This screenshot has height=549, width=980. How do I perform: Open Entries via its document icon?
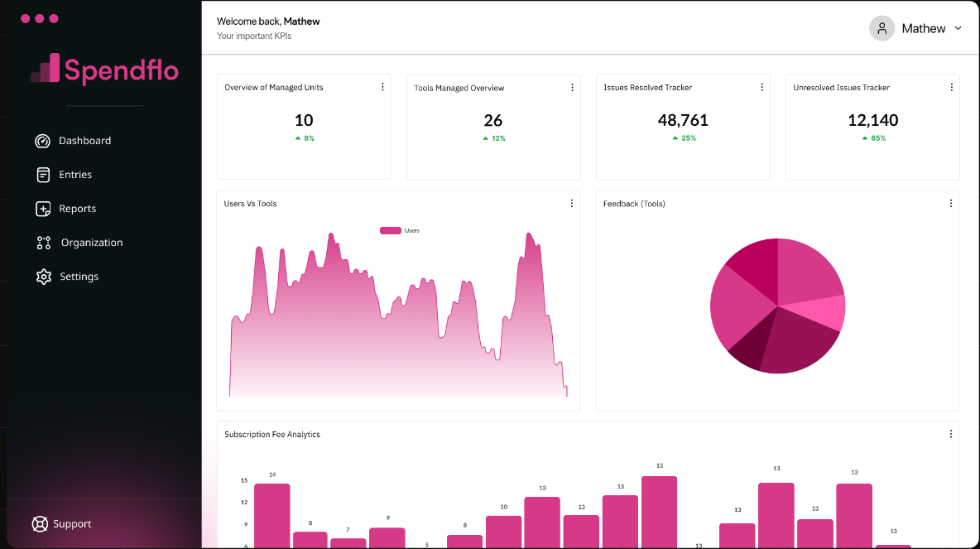[43, 175]
